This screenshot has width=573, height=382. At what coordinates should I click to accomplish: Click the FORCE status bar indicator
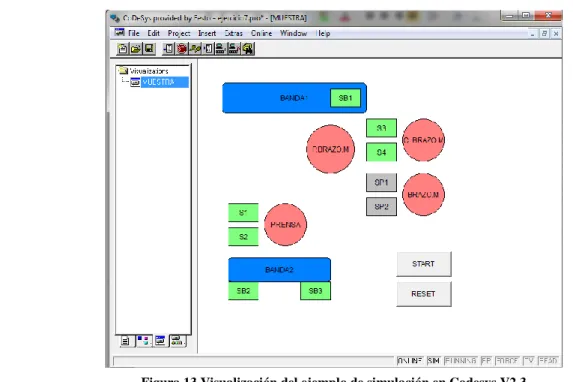click(507, 361)
